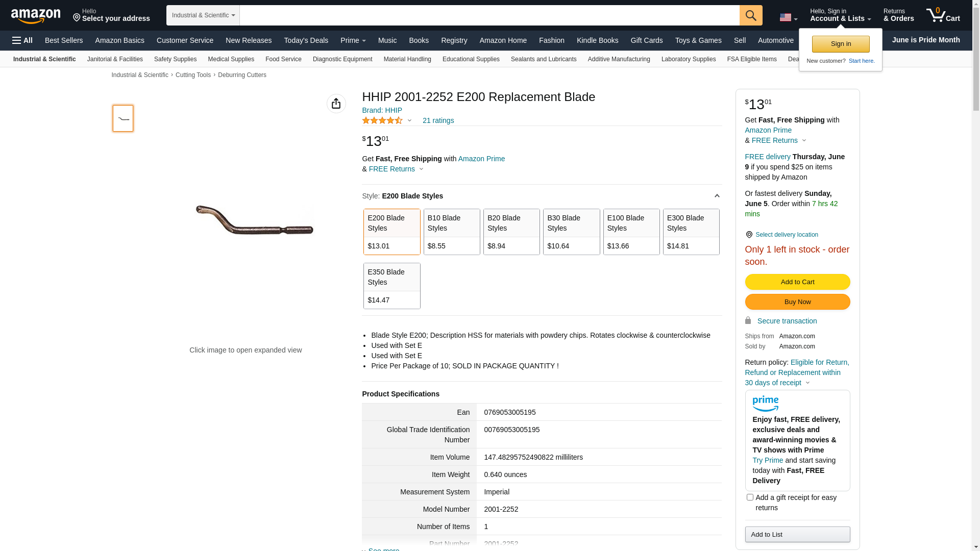Screen dimensions: 980x551
Task: Open the Add to List dropdown
Action: tap(797, 534)
